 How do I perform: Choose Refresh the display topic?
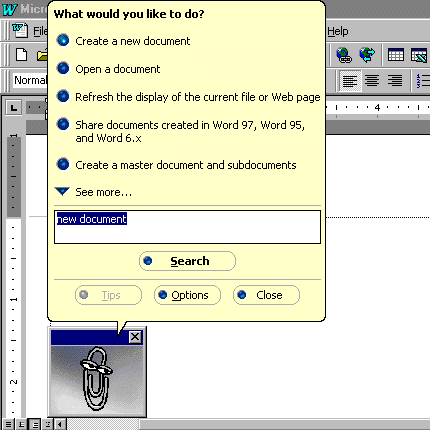click(188, 97)
